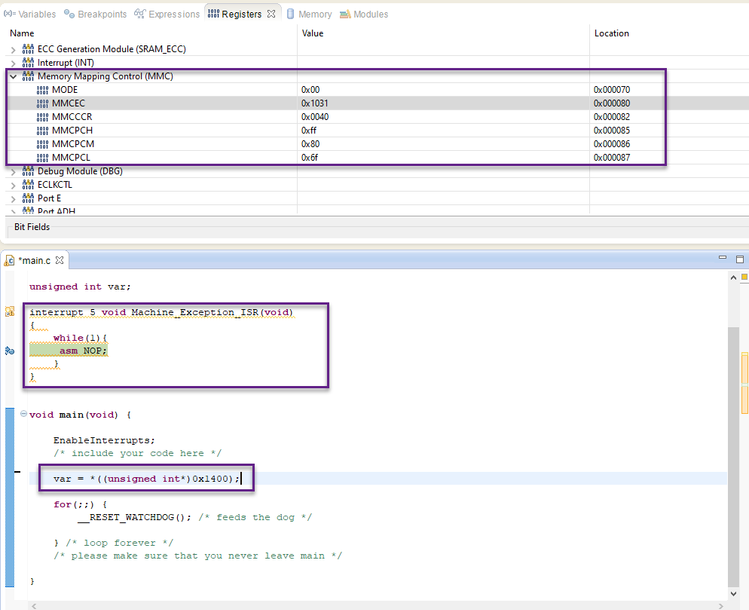This screenshot has width=749, height=610.
Task: Click the editor vertical scrollbar thumb
Action: [733, 457]
